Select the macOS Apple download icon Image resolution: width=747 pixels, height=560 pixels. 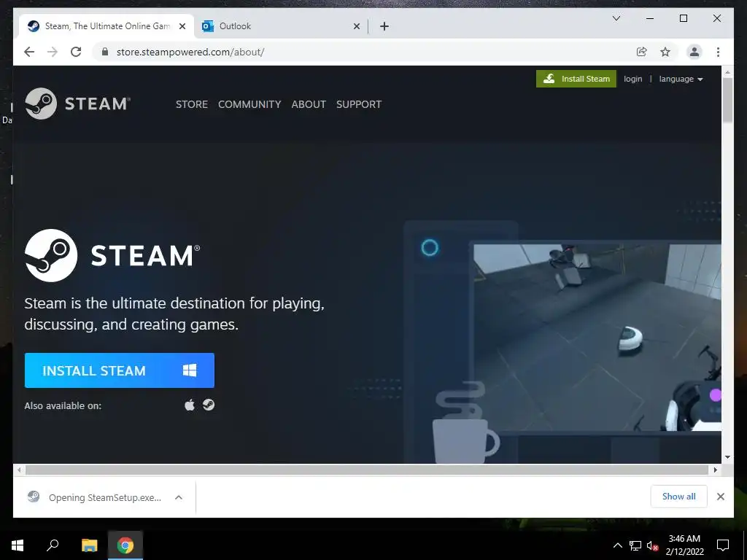pos(190,405)
